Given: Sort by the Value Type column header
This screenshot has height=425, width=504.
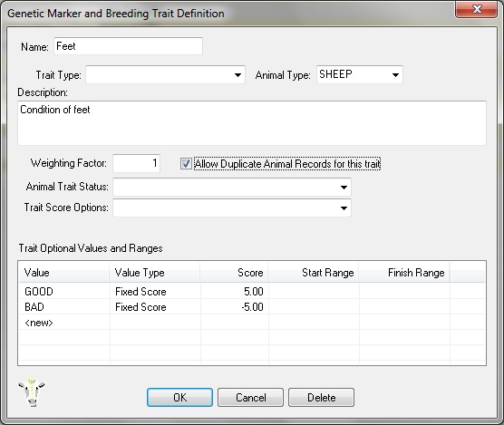Looking at the screenshot, I should pyautogui.click(x=155, y=273).
